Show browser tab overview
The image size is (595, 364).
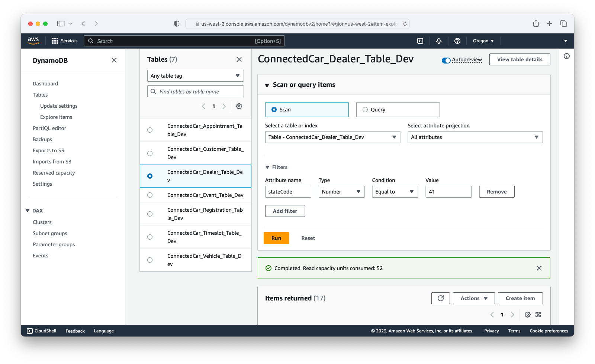[564, 23]
